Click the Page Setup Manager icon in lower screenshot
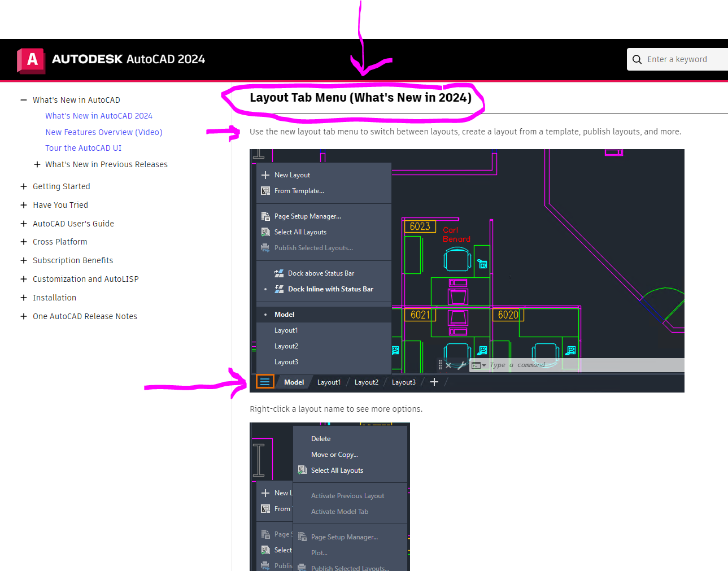This screenshot has width=728, height=571. [x=302, y=537]
